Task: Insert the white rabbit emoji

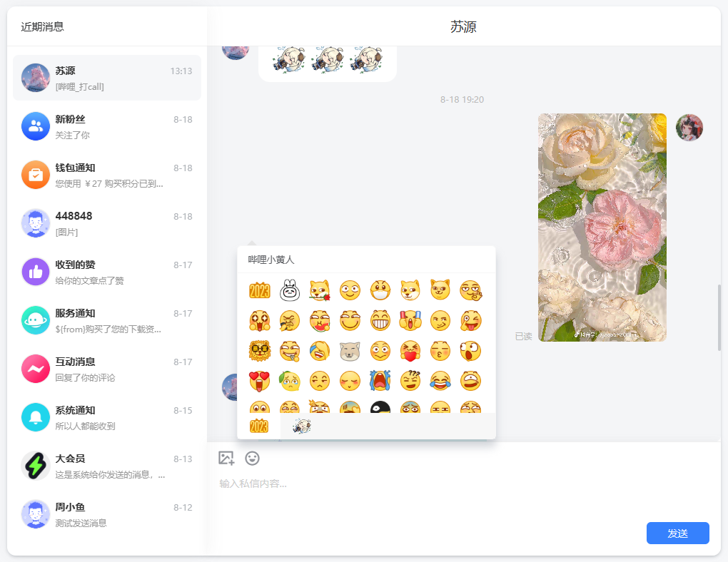Action: coord(290,290)
